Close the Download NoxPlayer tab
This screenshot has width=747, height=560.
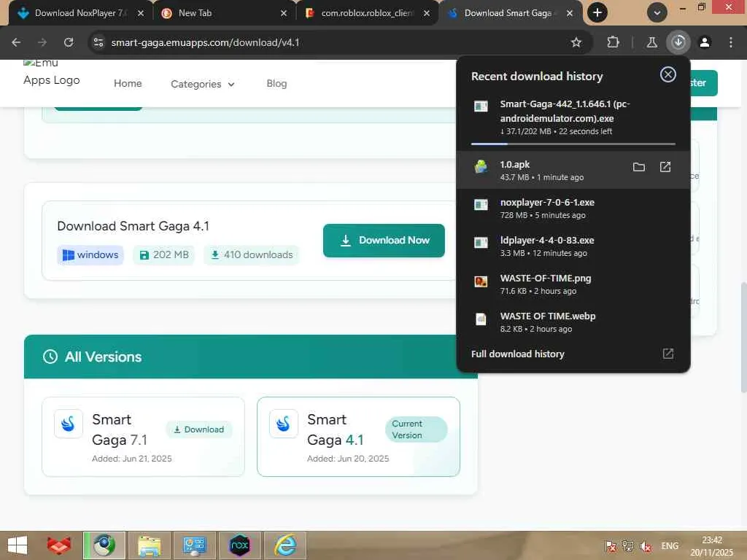(x=141, y=13)
